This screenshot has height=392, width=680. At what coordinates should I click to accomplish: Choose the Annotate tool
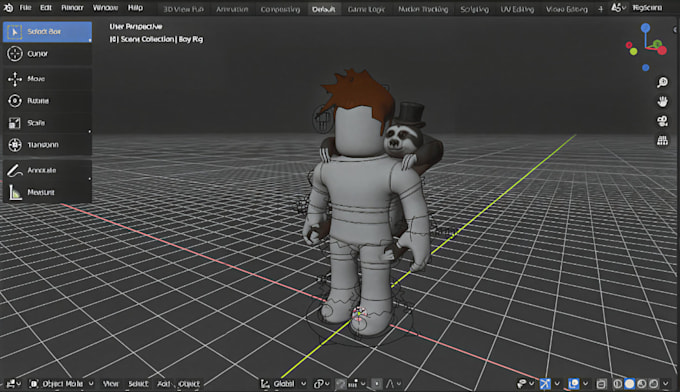(47, 170)
